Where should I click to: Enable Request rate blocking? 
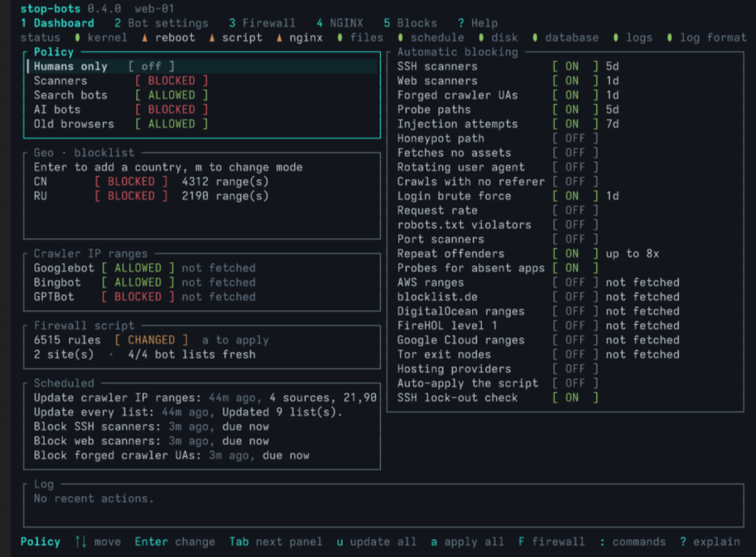[575, 211]
